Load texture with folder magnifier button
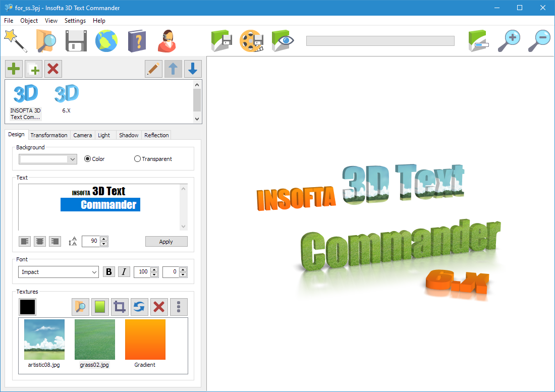 [x=80, y=307]
